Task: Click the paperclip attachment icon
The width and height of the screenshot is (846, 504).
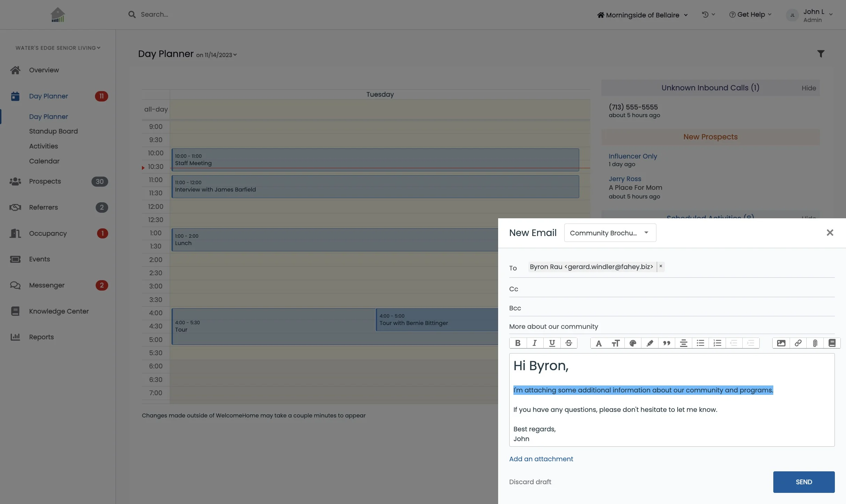Action: coord(815,343)
